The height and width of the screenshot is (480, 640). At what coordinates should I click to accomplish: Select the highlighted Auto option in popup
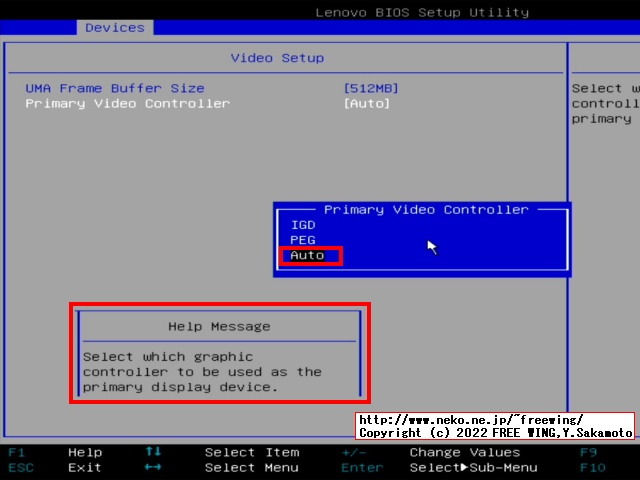tap(308, 255)
